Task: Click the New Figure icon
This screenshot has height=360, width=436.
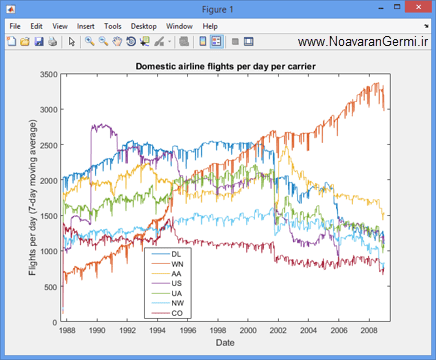Action: coord(12,42)
